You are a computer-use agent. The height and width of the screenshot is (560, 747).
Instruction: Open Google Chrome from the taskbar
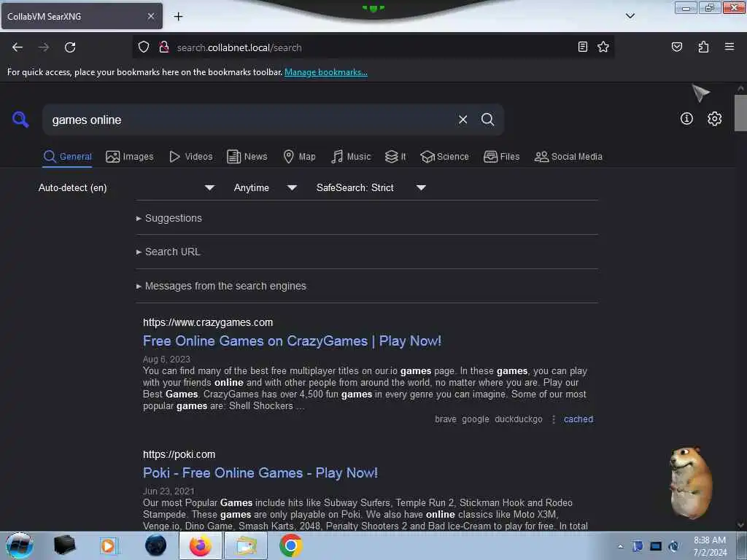(290, 545)
